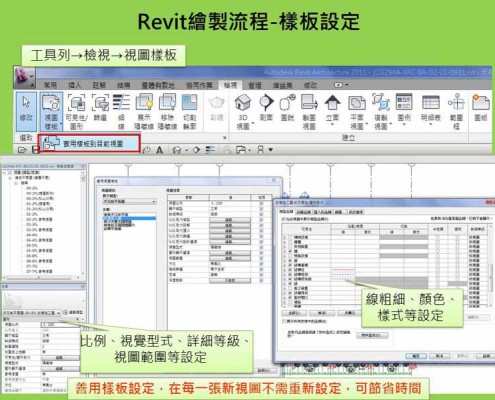Switch to the 管理 ribbon tab
The height and width of the screenshot is (400, 495).
click(x=255, y=85)
